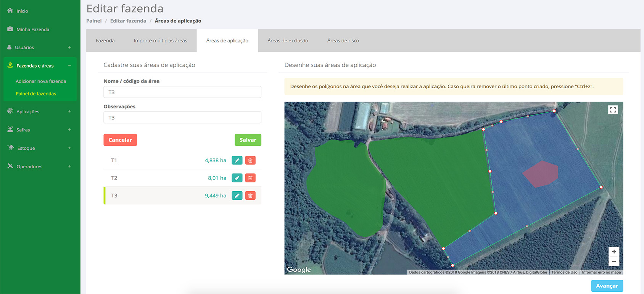
Task: Open Início from the home icon in the sidebar
Action: coord(11,11)
